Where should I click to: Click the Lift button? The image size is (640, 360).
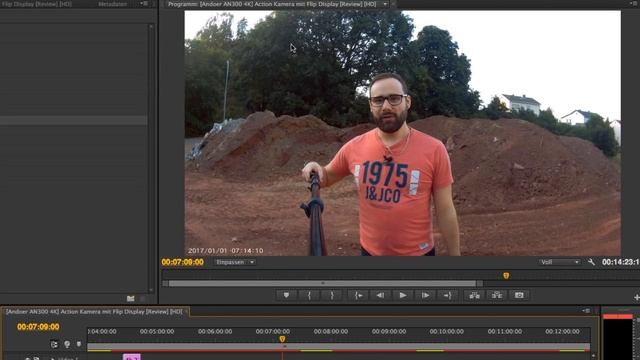(474, 295)
